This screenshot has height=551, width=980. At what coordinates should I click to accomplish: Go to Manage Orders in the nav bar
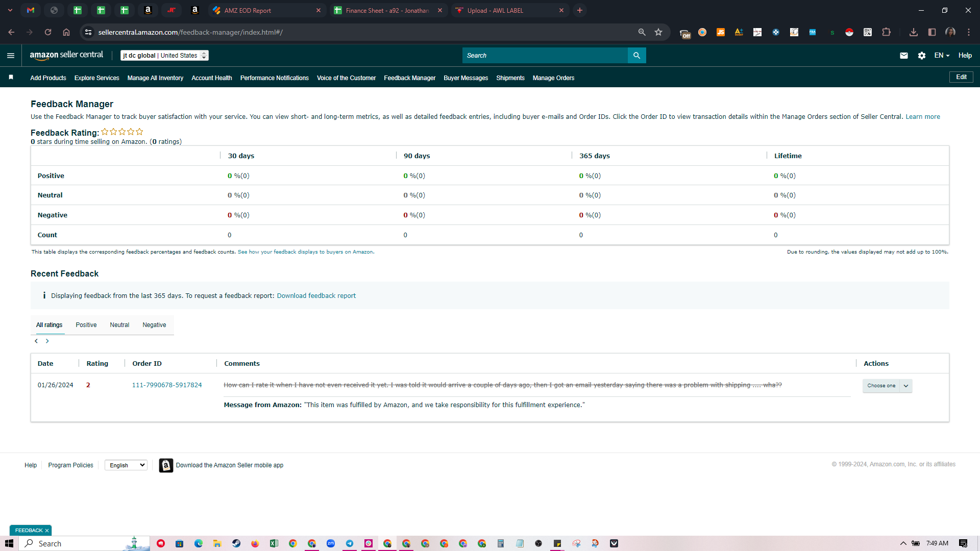(x=554, y=78)
